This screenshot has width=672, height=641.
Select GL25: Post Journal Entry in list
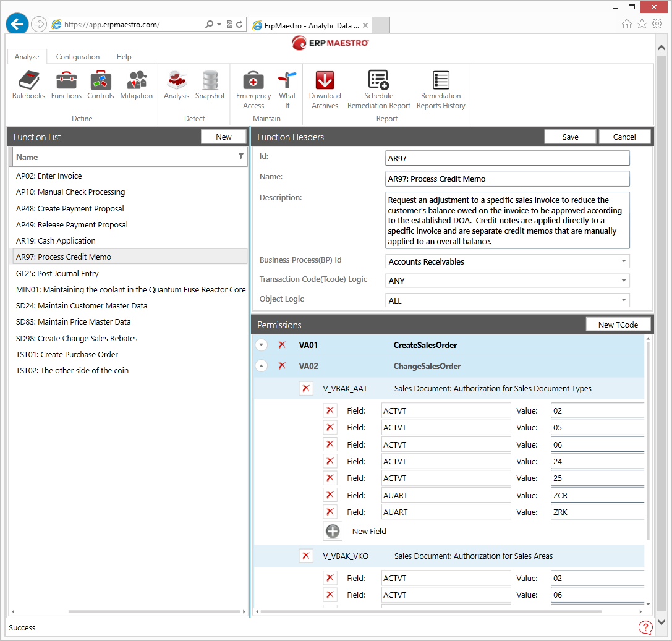coord(57,273)
